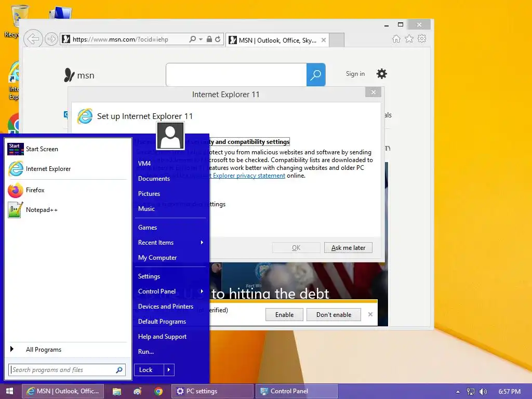Open IE tools gear icon
This screenshot has height=399, width=532.
click(422, 38)
